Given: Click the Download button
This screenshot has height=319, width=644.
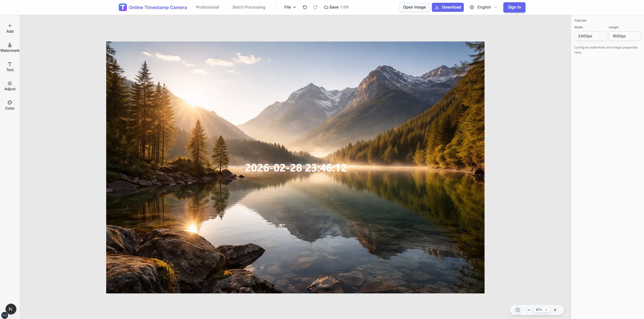Looking at the screenshot, I should (448, 7).
